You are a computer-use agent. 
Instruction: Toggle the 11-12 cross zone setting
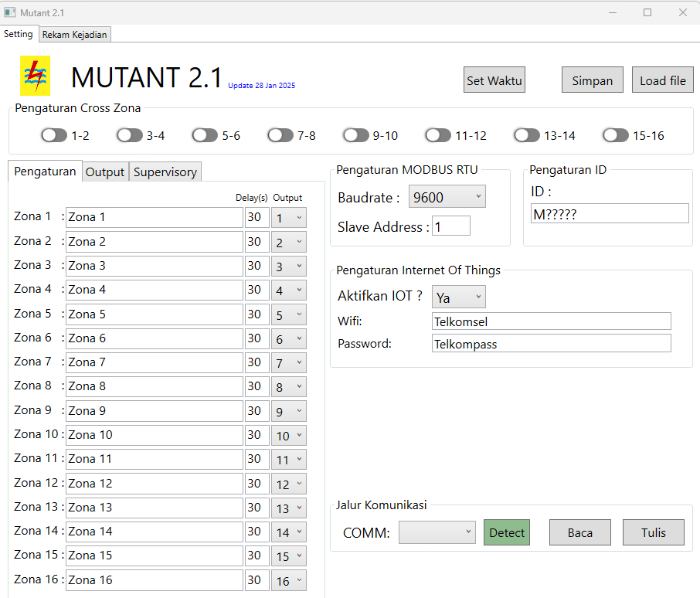(437, 134)
